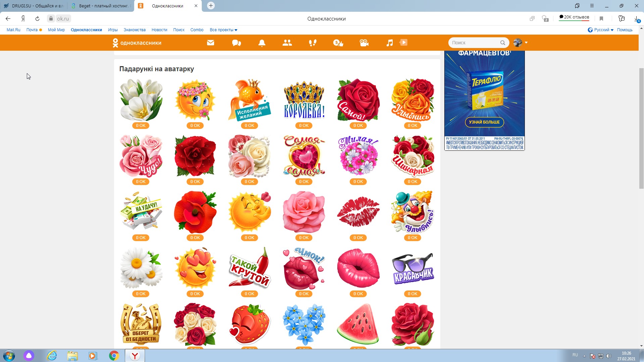
Task: Switch to the DRUGI.SU tab
Action: click(x=34, y=6)
